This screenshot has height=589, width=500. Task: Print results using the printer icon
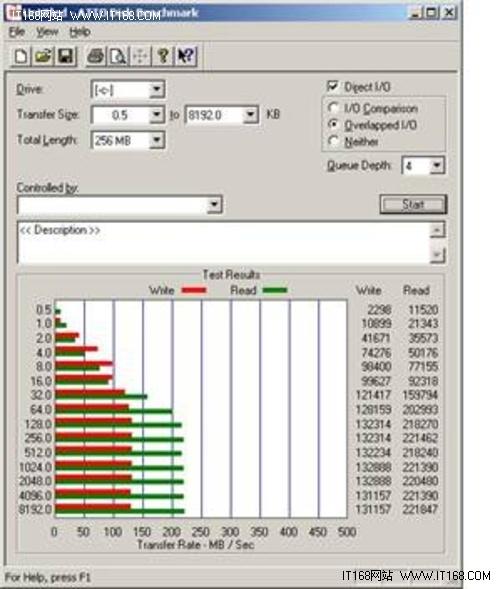95,56
